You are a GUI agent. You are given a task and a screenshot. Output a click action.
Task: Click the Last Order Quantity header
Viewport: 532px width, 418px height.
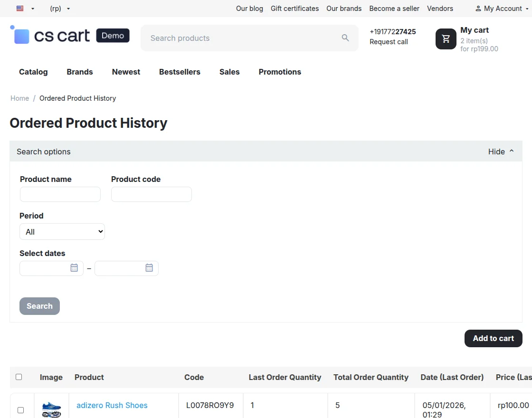point(285,377)
